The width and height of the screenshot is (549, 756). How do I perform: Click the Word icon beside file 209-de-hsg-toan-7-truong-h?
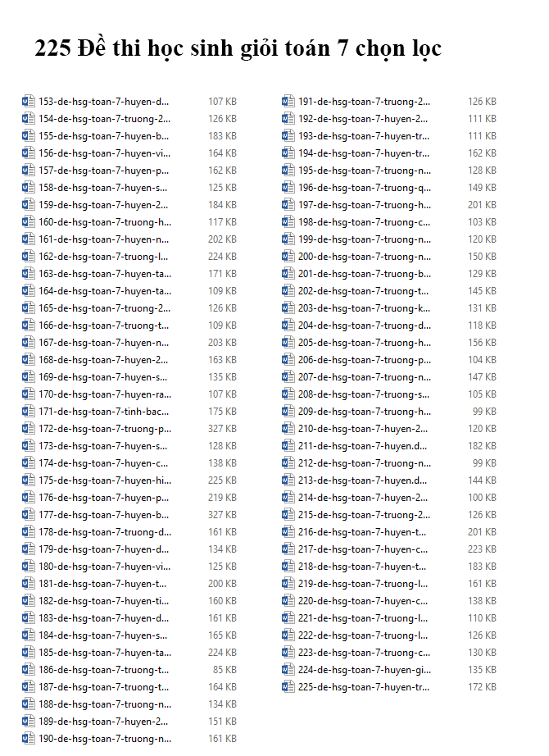[288, 412]
